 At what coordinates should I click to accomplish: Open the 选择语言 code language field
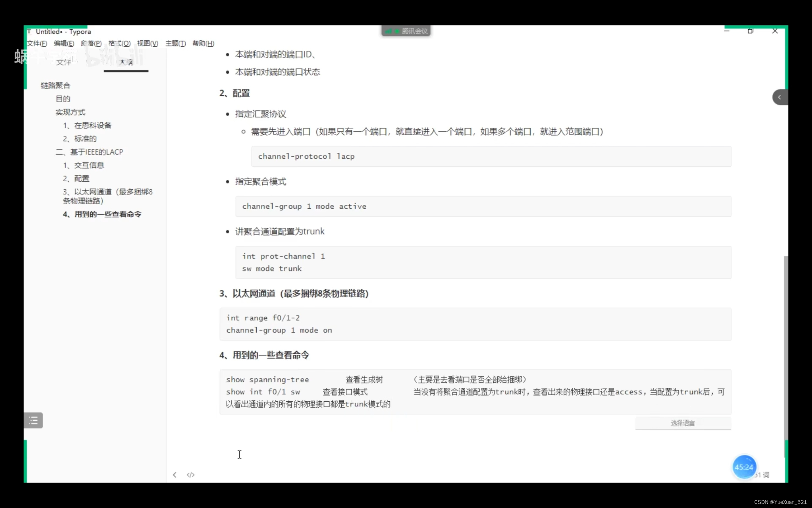coord(683,423)
